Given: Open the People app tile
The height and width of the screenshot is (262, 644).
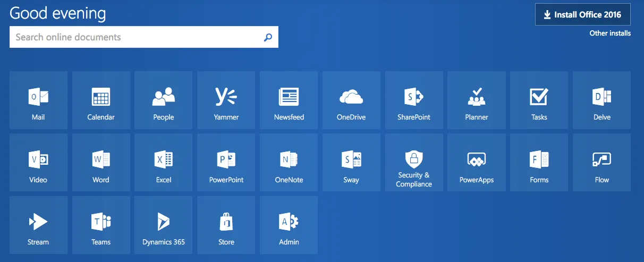Looking at the screenshot, I should click(164, 100).
